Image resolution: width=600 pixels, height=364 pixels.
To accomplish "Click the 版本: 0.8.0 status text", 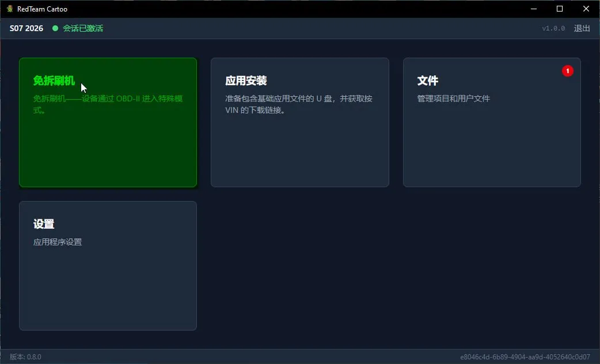I will click(25, 357).
